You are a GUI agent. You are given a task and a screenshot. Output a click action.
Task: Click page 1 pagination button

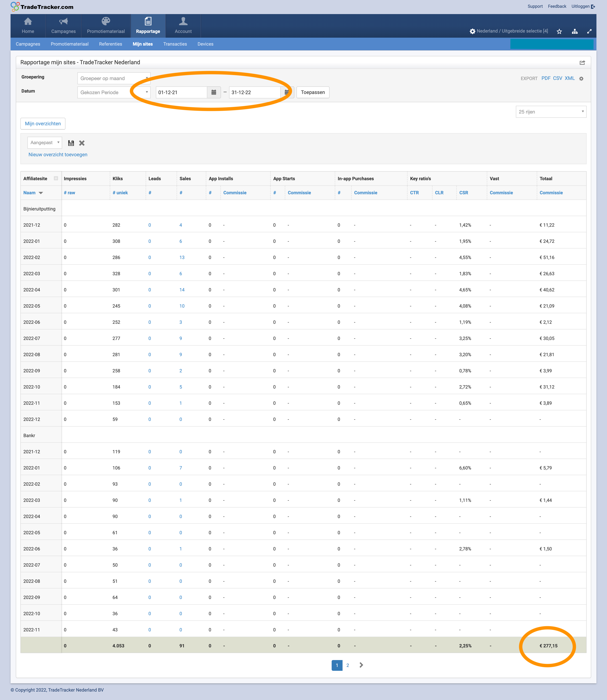[x=337, y=665]
